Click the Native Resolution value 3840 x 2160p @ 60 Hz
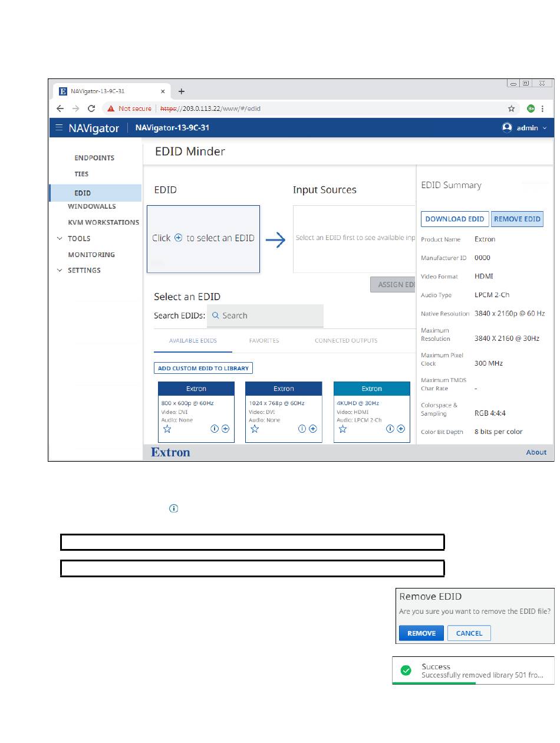560x743 pixels. (510, 314)
